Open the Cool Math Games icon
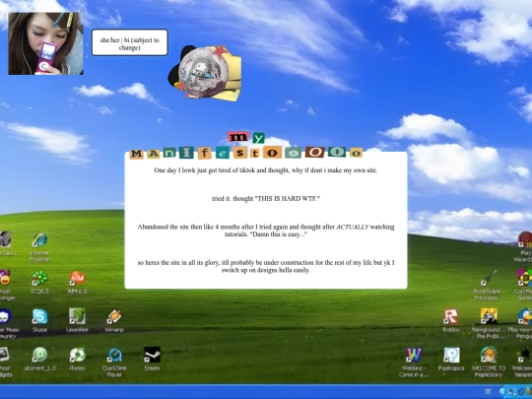Screen dimensions: 532x399 524,278
